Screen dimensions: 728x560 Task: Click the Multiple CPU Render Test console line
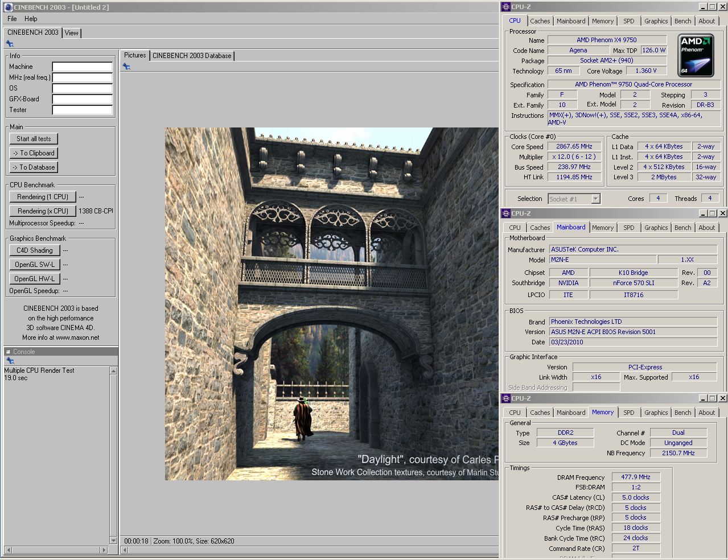tap(39, 370)
